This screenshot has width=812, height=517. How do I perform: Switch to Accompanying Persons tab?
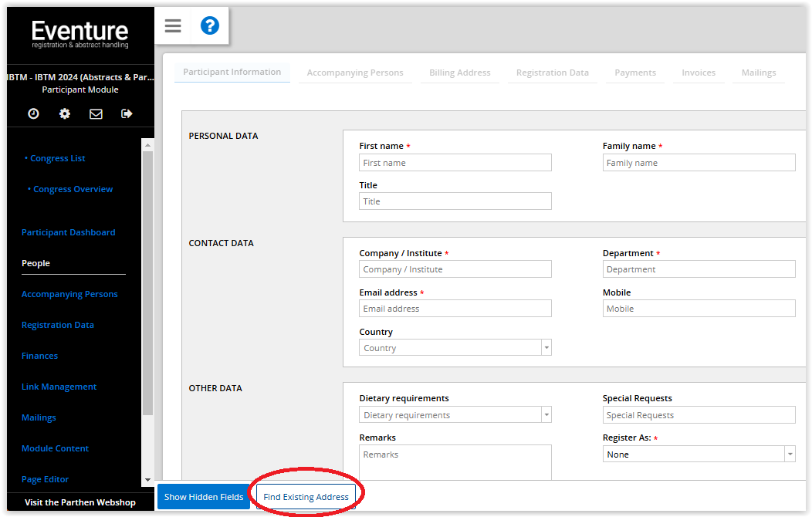355,73
